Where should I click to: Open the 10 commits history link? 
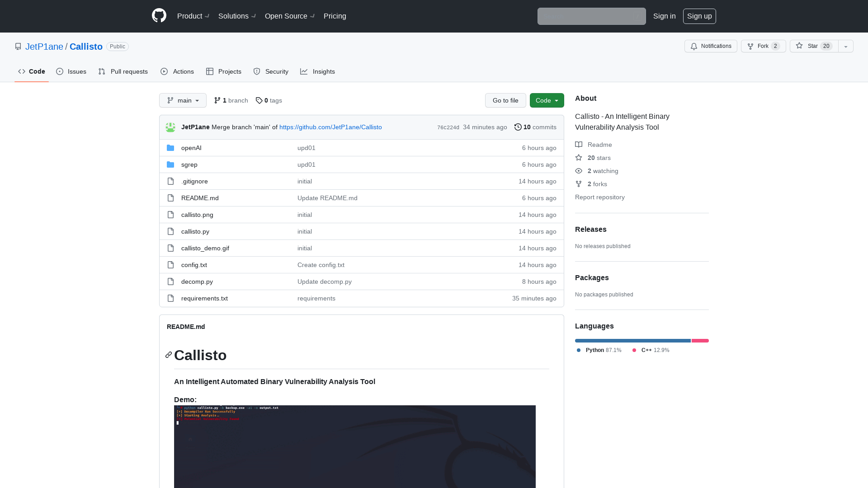(535, 127)
